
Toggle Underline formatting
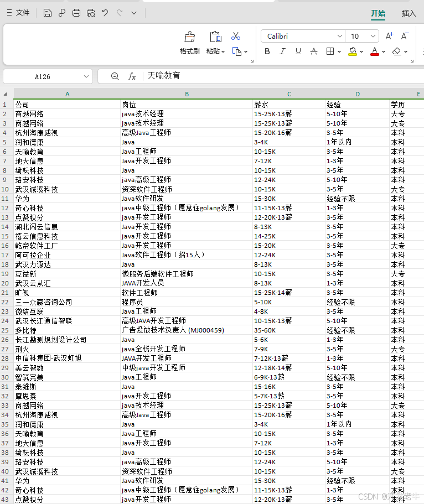[298, 51]
